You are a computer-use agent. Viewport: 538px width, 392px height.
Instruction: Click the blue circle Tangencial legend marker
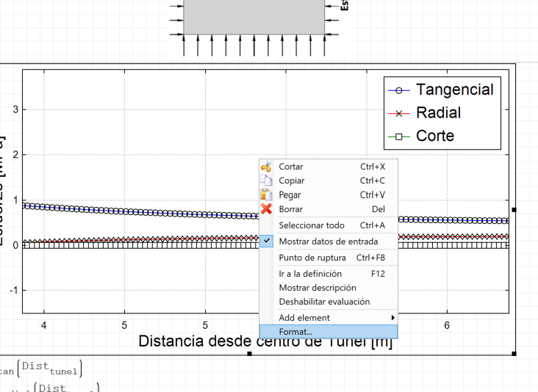399,90
